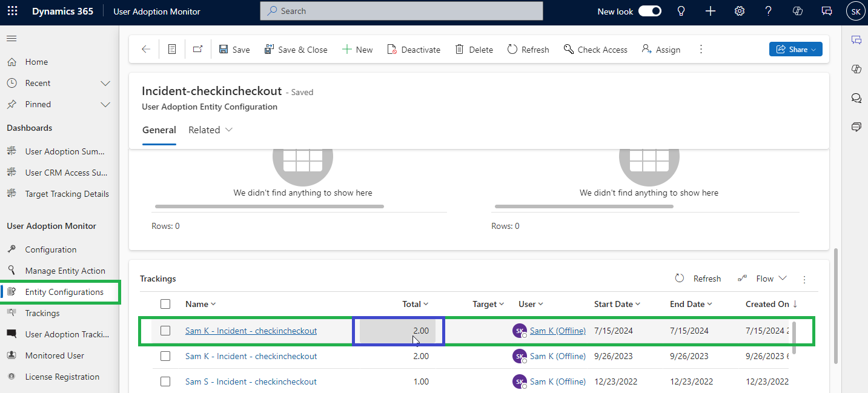Viewport: 868px width, 393px height.
Task: Check the Sam S tracking row checkbox
Action: pyautogui.click(x=165, y=381)
